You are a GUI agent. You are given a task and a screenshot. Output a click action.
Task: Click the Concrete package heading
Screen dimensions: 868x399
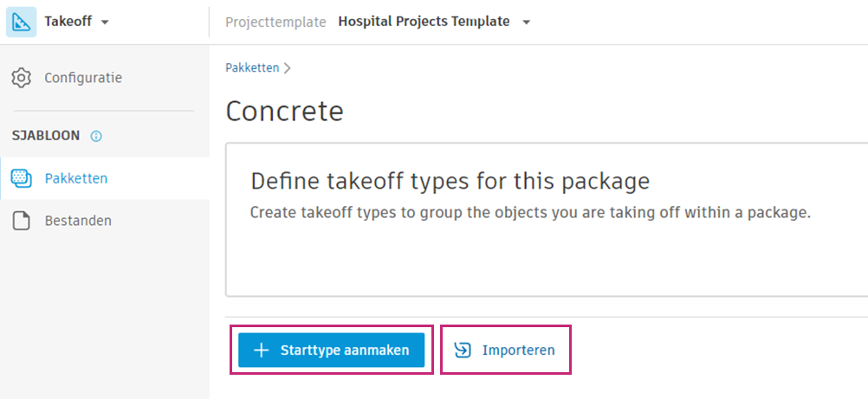coord(284,112)
